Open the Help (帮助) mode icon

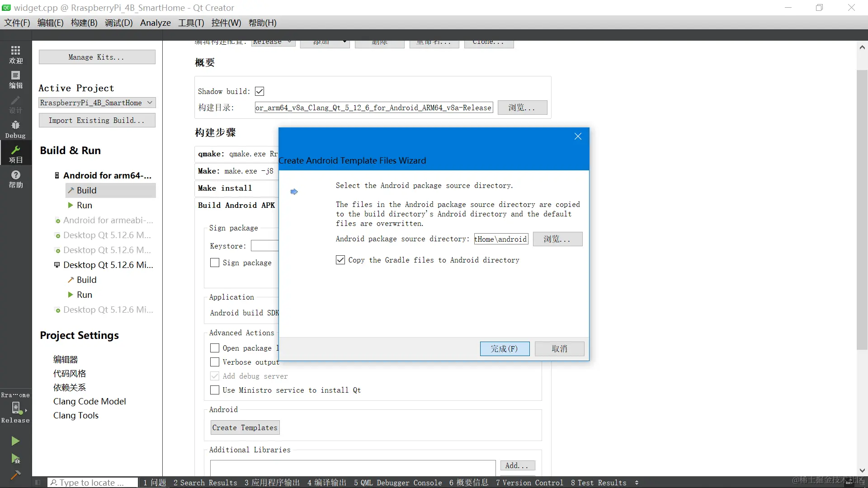click(15, 179)
